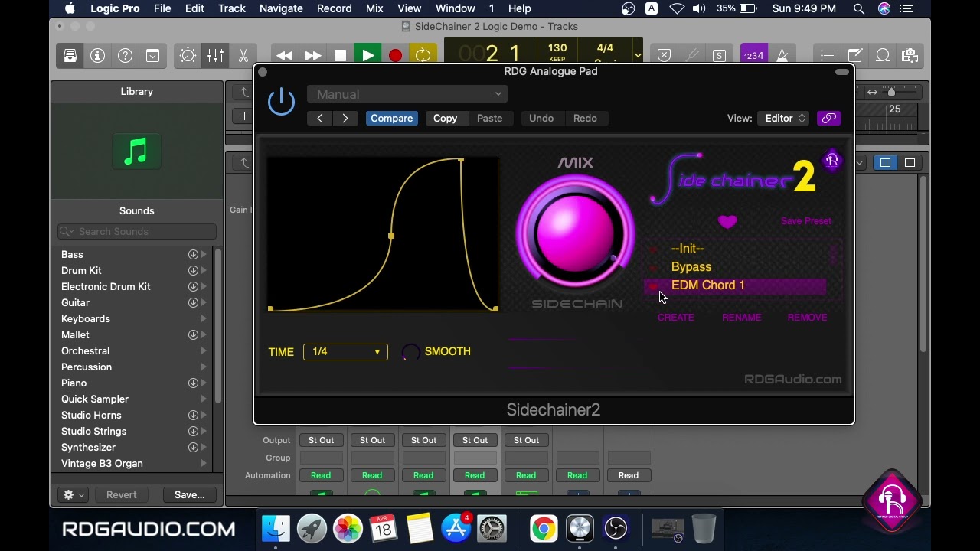Toggle the plugin power bypass button
This screenshot has width=980, height=551.
pyautogui.click(x=281, y=101)
